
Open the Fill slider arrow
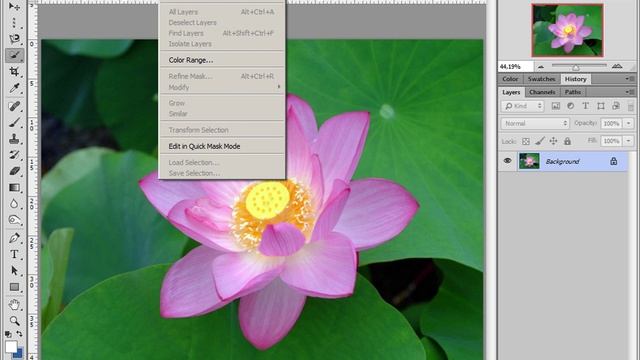tap(629, 141)
